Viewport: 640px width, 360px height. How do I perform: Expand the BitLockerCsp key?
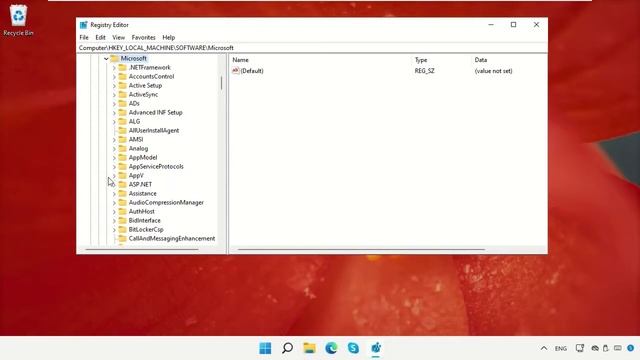coord(114,229)
